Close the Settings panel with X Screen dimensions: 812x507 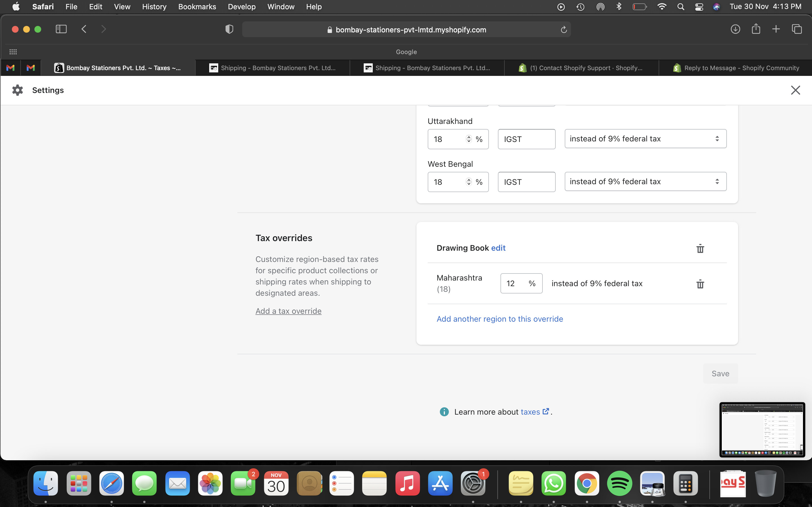tap(795, 90)
